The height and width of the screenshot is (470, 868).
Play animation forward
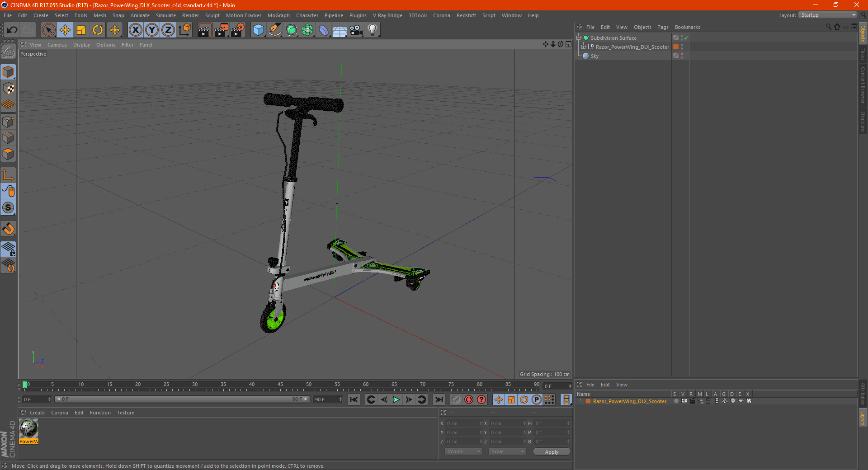coord(396,399)
